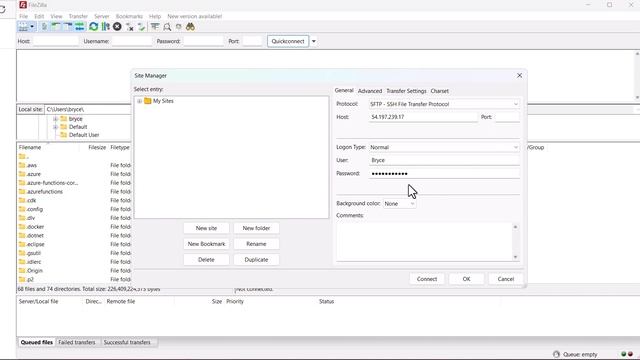Open the File menu

(24, 16)
